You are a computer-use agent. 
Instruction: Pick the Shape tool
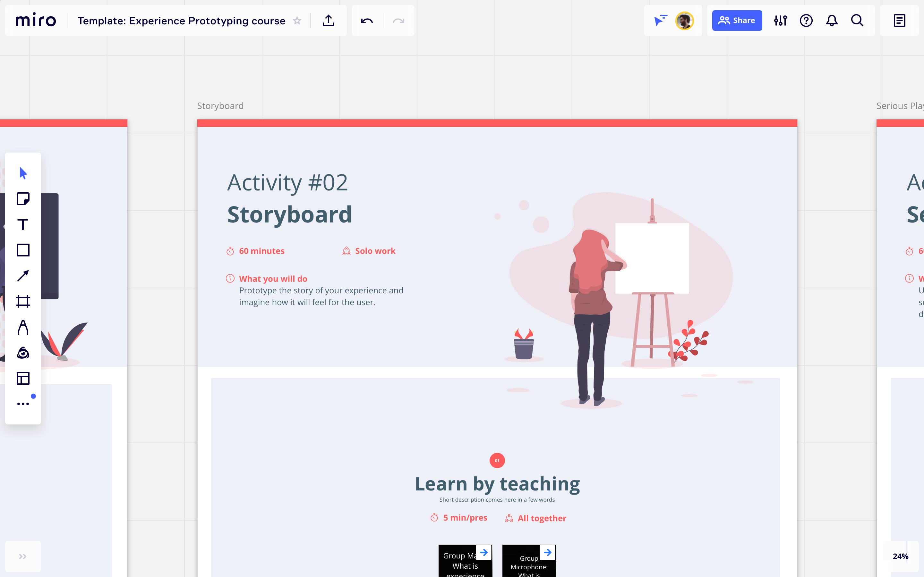[x=23, y=250]
